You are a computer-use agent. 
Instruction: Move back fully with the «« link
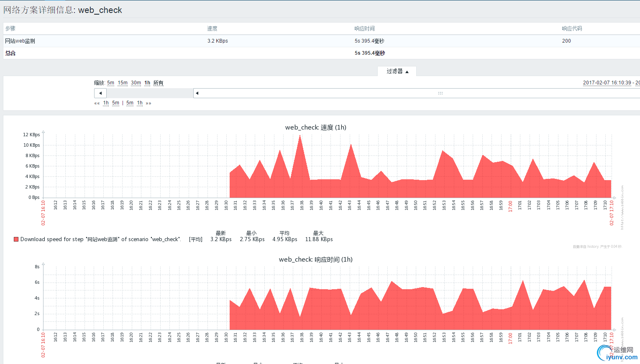(97, 103)
